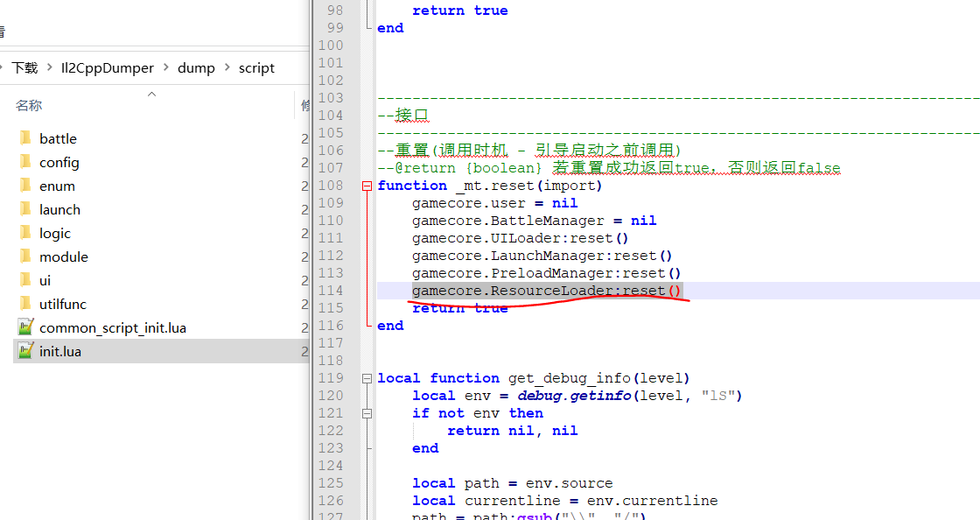This screenshot has height=520, width=980.
Task: Select the utilfunc folder name
Action: point(63,304)
